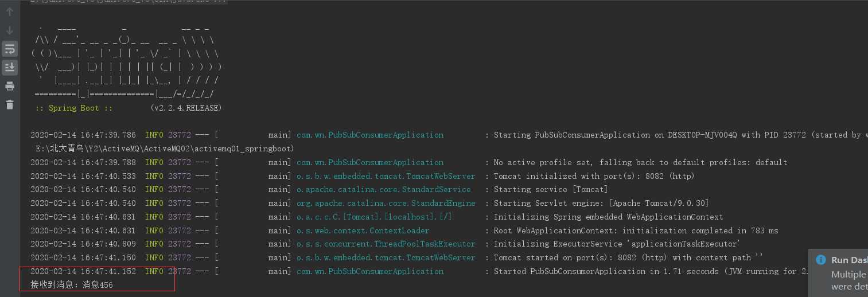Click 'Tomcat initialized with port(s): 8082 (http)' message
Image resolution: width=868 pixels, height=297 pixels.
[594, 177]
